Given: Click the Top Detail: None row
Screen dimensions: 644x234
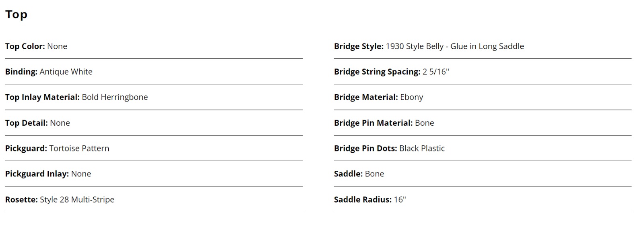Looking at the screenshot, I should click(154, 123).
